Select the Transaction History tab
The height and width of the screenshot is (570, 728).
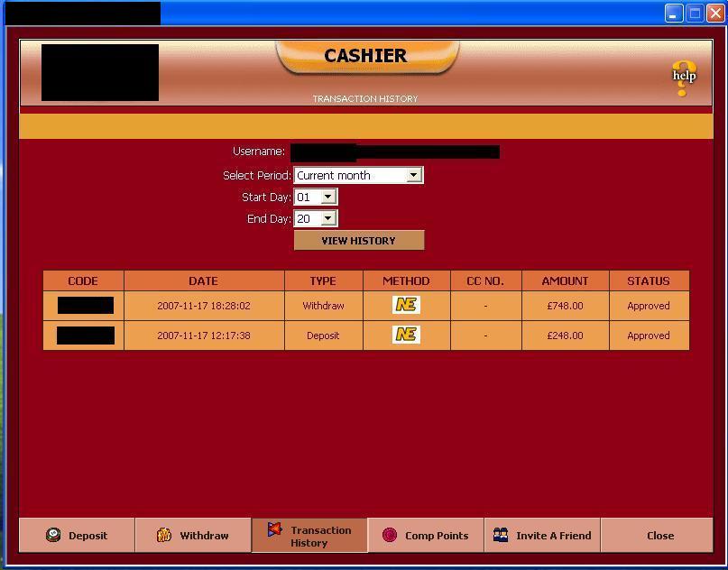tap(309, 535)
